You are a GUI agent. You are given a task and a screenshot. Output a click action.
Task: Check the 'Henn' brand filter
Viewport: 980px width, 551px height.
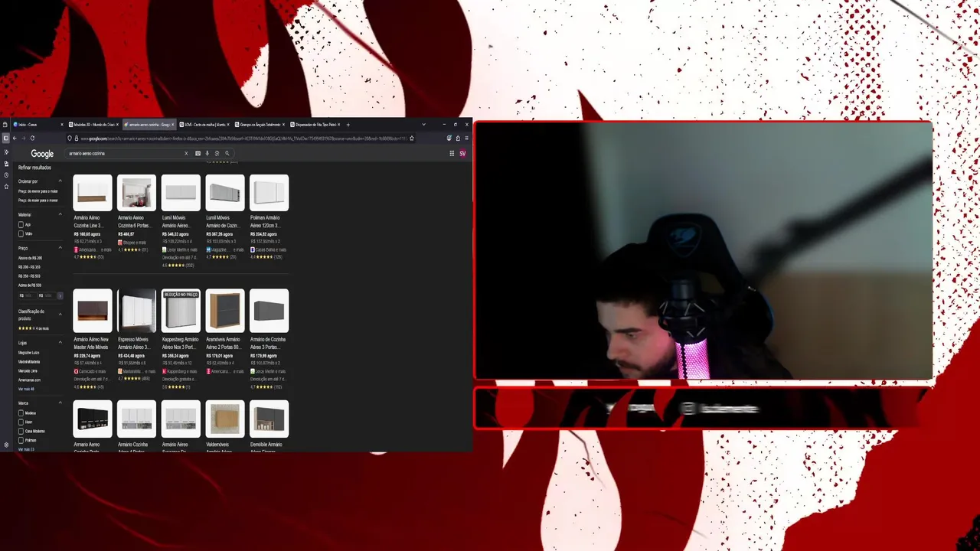pos(21,422)
